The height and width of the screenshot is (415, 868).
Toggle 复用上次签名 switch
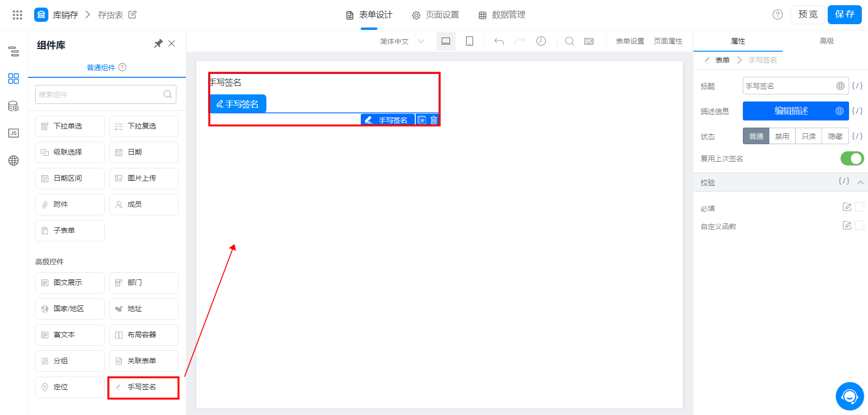click(852, 158)
